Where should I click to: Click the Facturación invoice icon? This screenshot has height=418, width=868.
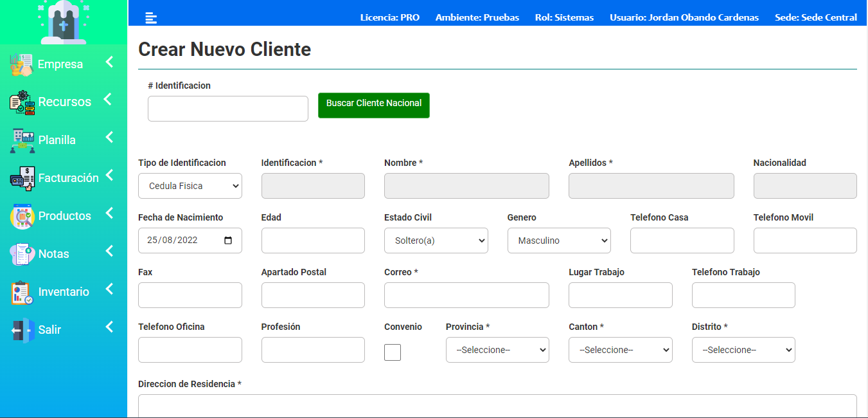click(22, 178)
